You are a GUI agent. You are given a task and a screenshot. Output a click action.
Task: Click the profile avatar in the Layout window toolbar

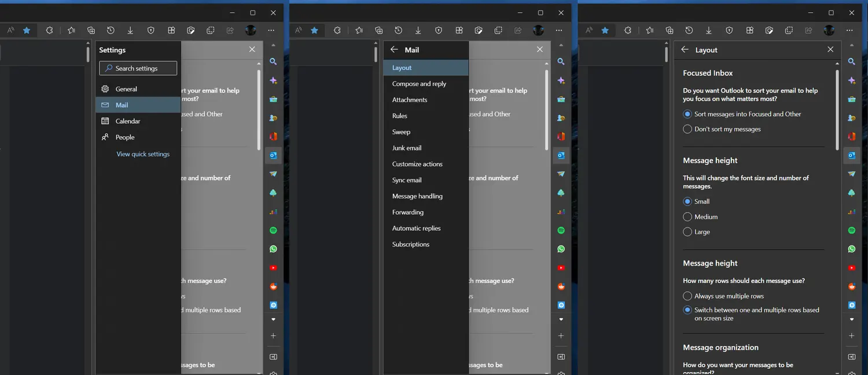pos(829,31)
